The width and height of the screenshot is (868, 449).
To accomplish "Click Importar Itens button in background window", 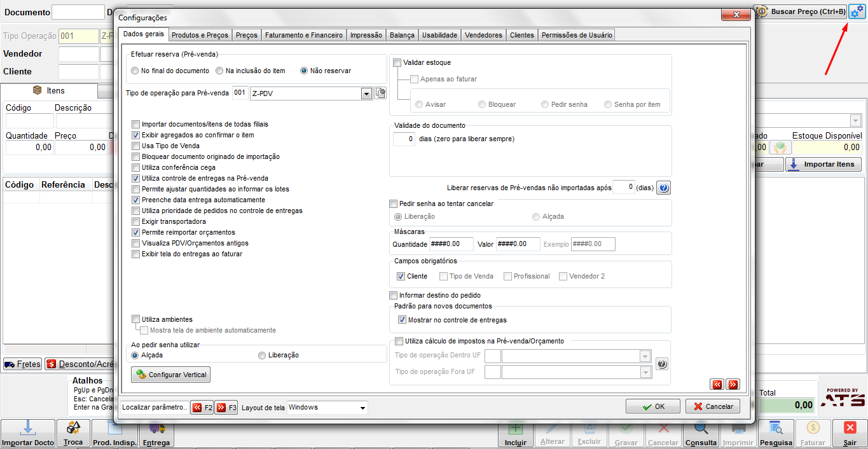I will point(823,164).
